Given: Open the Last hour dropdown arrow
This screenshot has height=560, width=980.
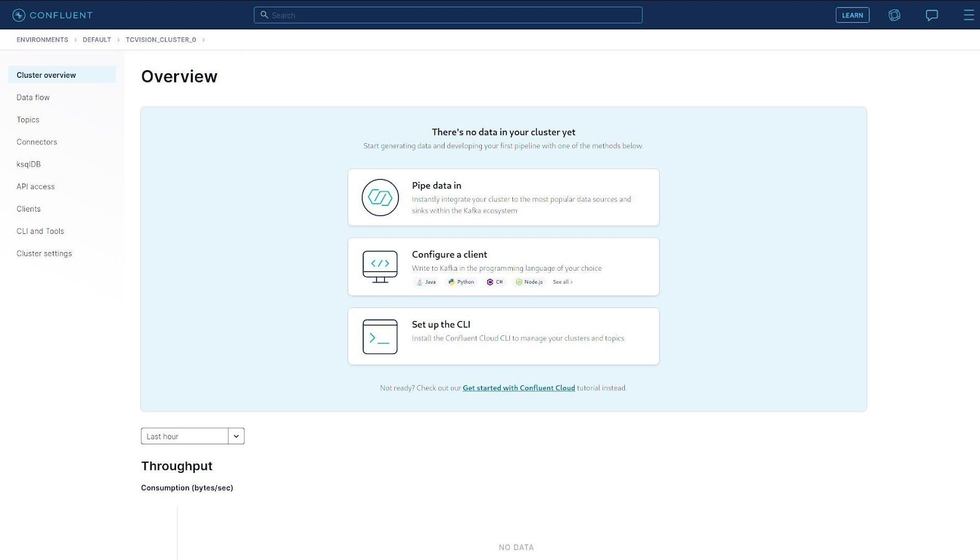Looking at the screenshot, I should (236, 436).
